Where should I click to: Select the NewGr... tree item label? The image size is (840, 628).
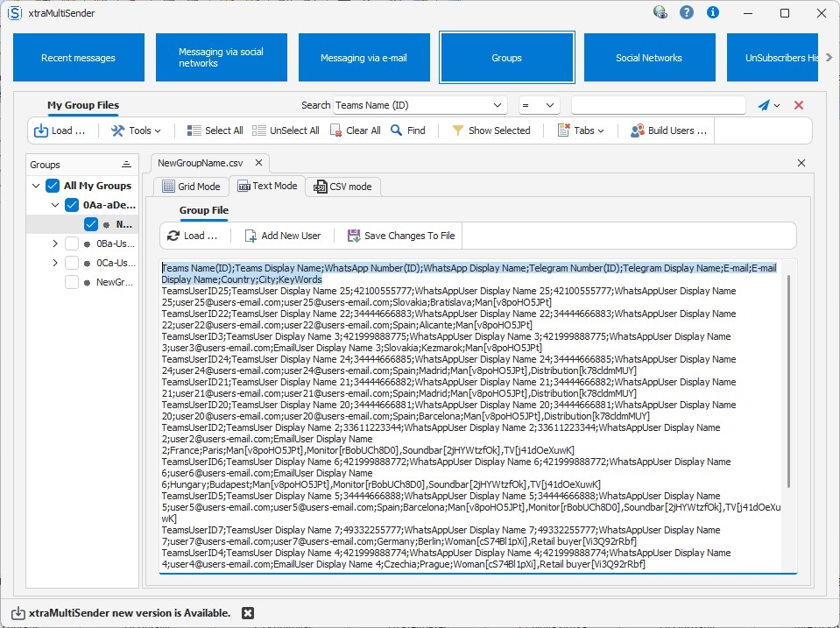(x=115, y=282)
